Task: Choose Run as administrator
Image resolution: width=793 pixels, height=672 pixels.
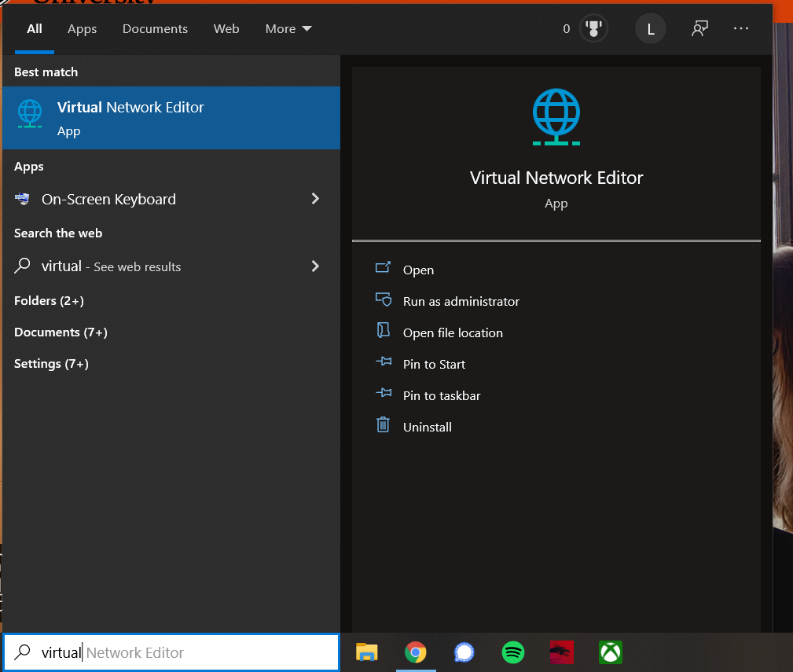Action: (461, 301)
